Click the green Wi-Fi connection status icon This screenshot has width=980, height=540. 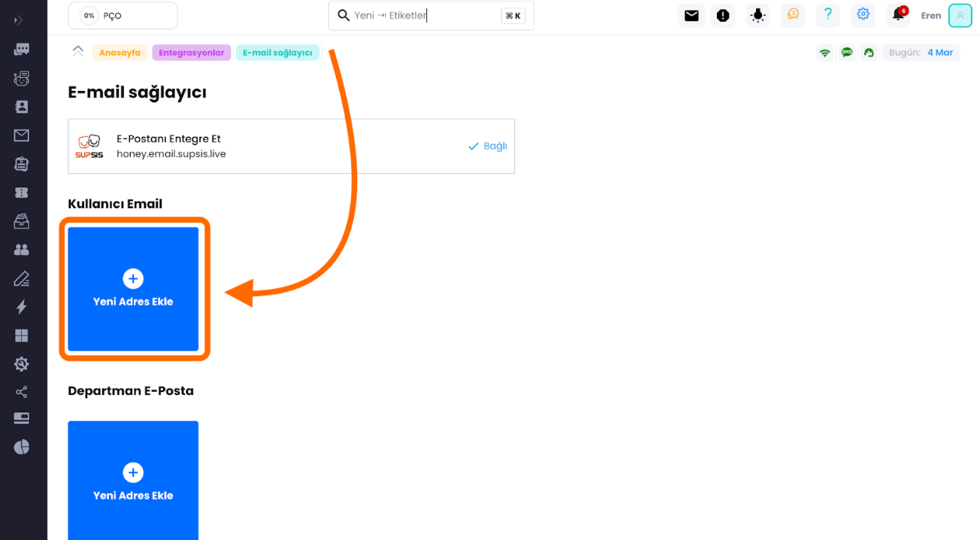[x=825, y=53]
